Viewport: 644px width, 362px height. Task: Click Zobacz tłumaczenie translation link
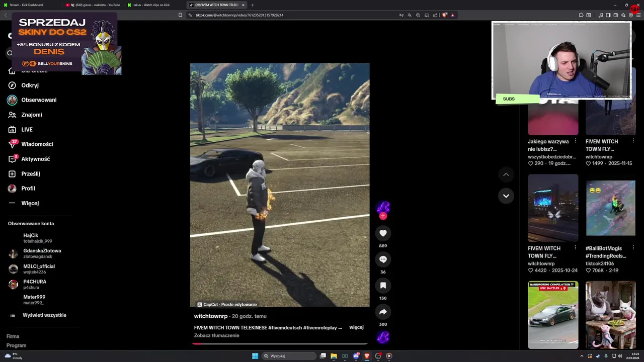coord(217,335)
